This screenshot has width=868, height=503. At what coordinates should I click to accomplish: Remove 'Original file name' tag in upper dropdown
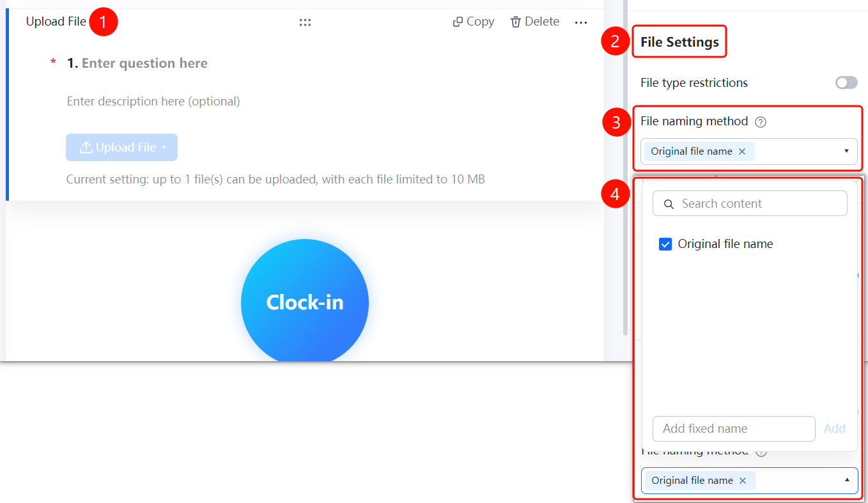pyautogui.click(x=742, y=151)
